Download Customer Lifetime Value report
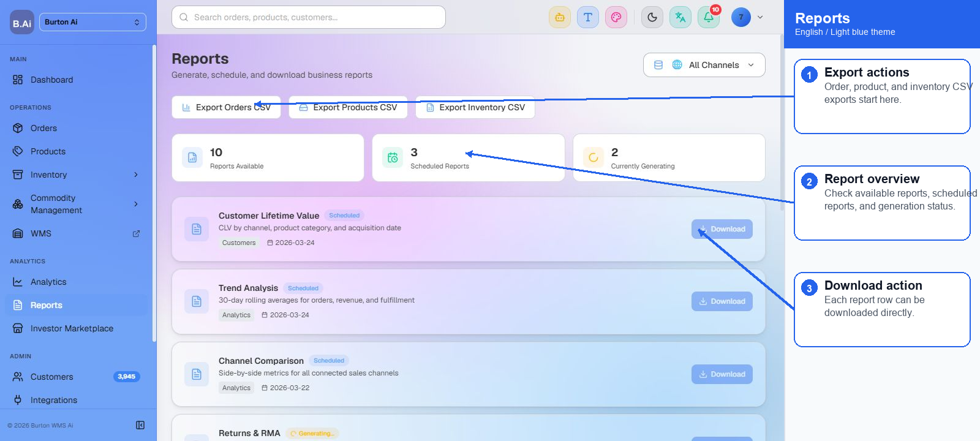The image size is (980, 441). tap(722, 229)
